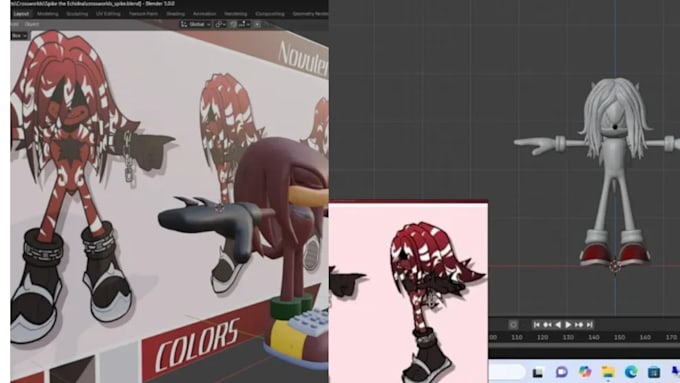
Task: Open the Chat app on taskbar
Action: (x=561, y=372)
